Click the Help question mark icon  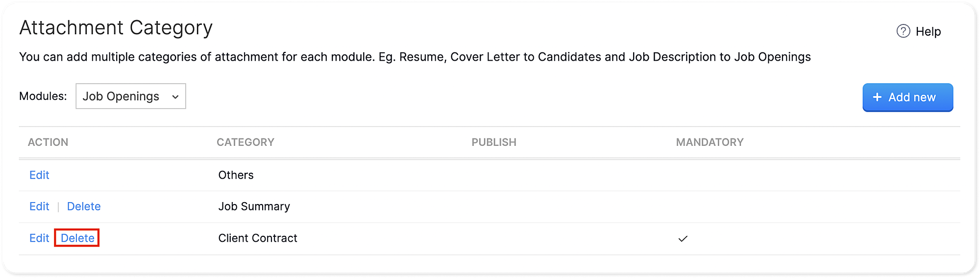[x=903, y=31]
